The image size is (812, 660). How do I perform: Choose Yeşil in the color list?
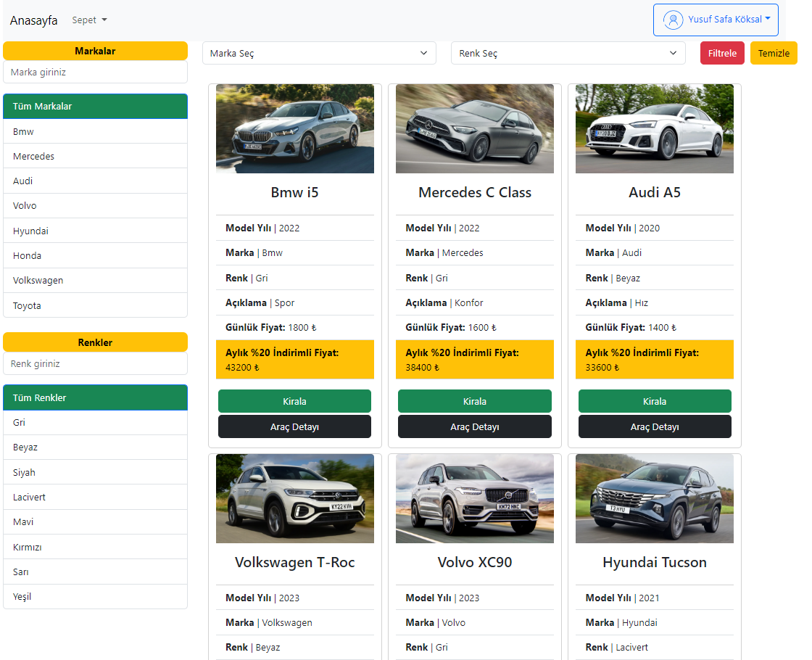point(95,596)
